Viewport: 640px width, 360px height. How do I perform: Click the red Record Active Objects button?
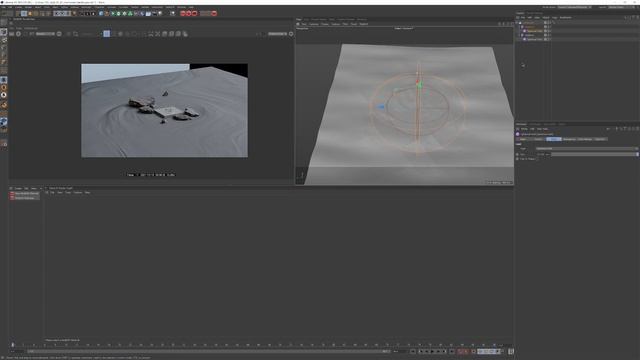point(459,351)
